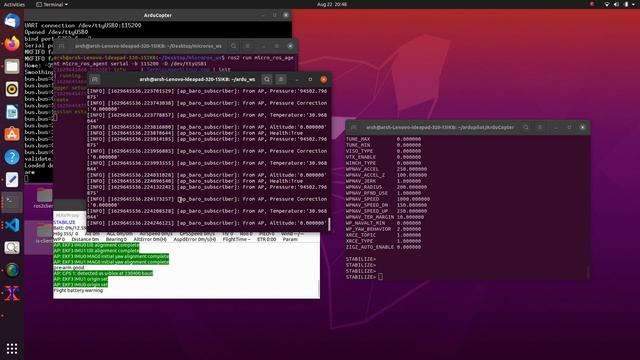
Task: Open the Text Editor dock icon
Action: [12, 180]
